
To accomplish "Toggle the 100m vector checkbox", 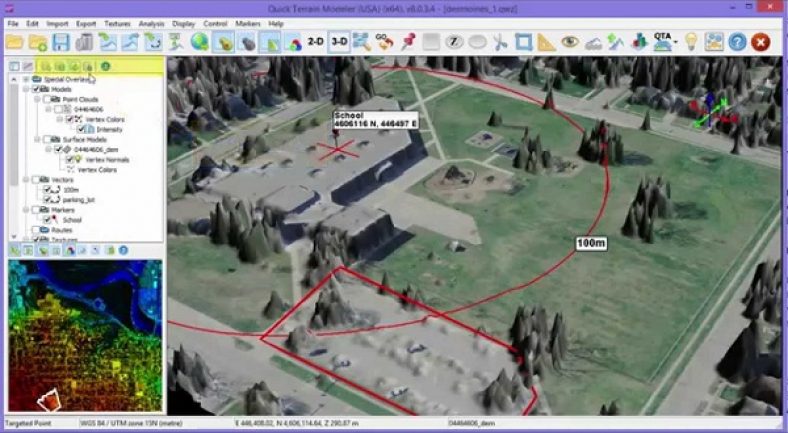I will click(48, 189).
